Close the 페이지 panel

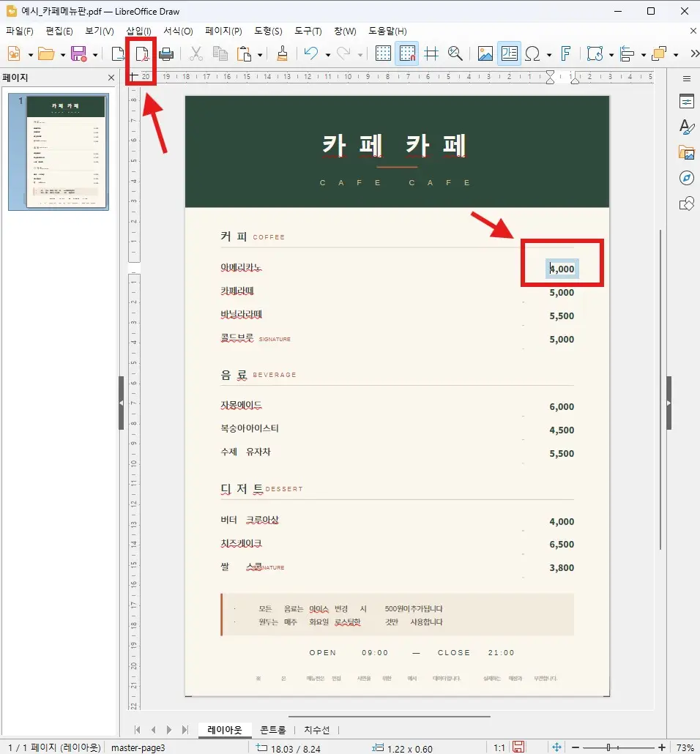coord(111,78)
